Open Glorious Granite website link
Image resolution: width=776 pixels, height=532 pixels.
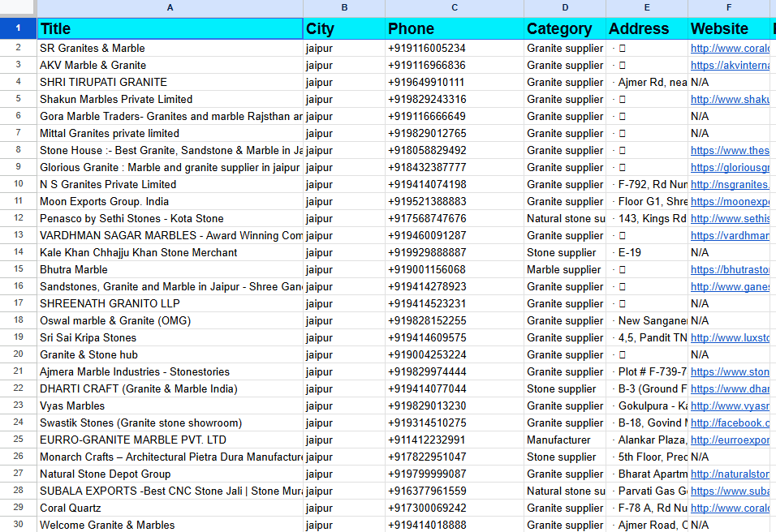point(730,168)
